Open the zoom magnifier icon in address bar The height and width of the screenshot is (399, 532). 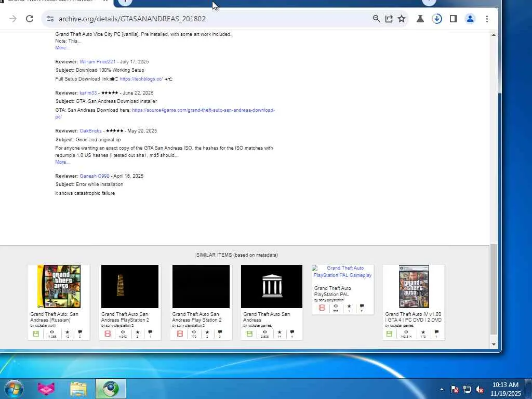[x=376, y=19]
